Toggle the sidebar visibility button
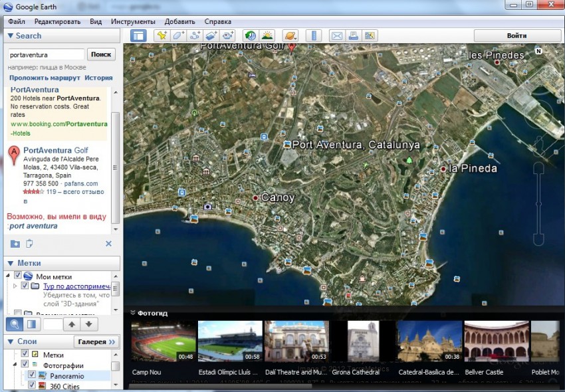Viewport: 565px width, 392px height. click(138, 36)
